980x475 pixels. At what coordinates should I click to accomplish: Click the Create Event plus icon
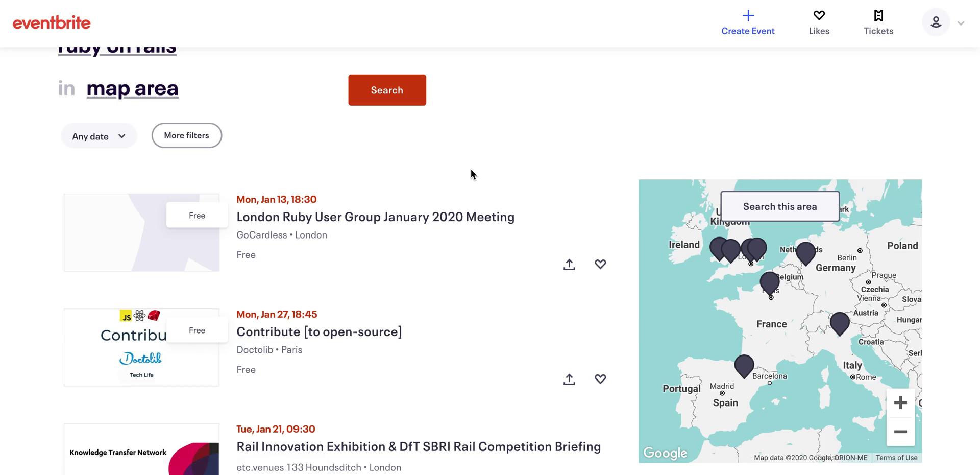point(748,16)
